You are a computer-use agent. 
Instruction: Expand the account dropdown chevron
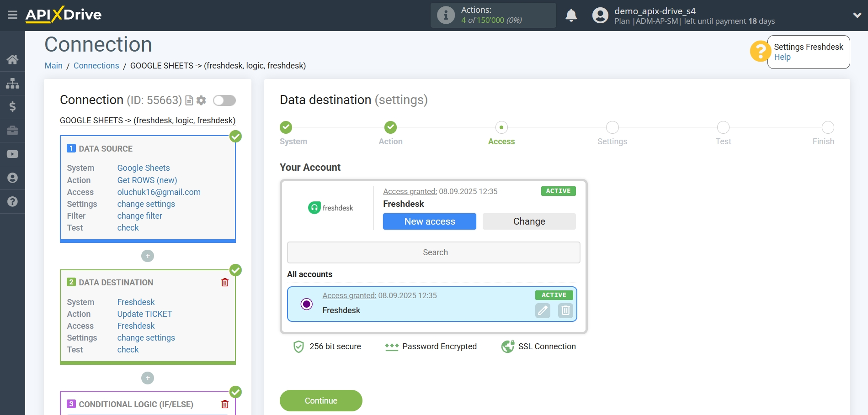pyautogui.click(x=857, y=15)
